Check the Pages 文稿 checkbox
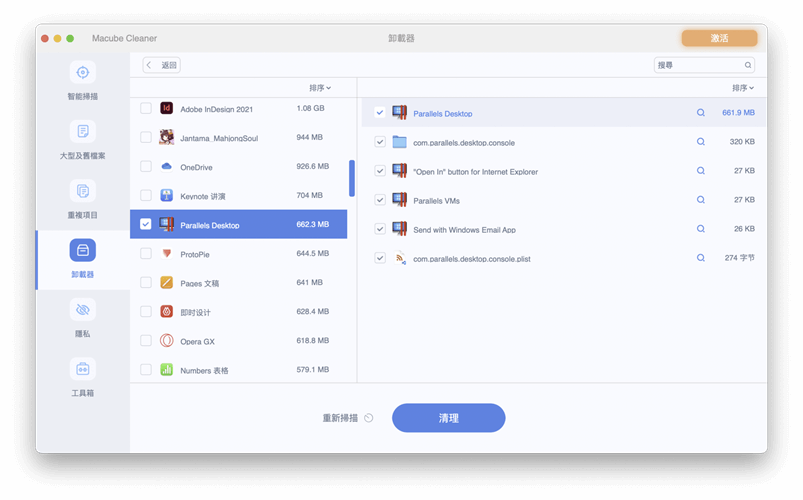This screenshot has height=500, width=803. click(x=146, y=282)
